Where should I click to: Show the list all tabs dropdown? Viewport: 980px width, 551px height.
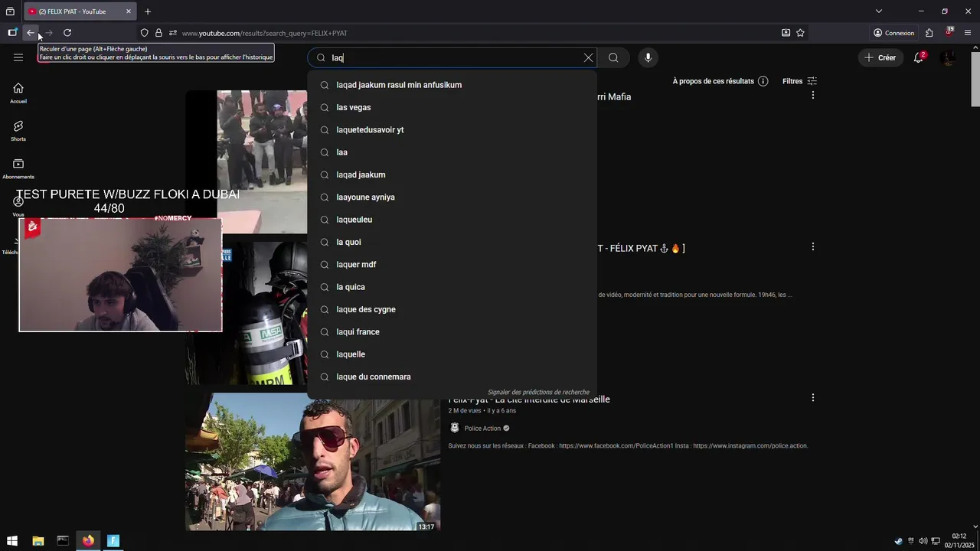(879, 11)
